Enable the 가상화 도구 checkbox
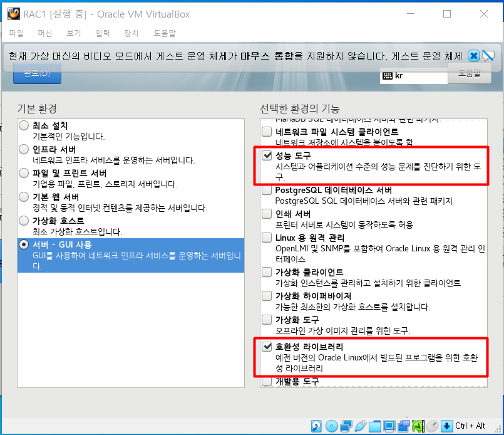The width and height of the screenshot is (504, 435). click(267, 320)
